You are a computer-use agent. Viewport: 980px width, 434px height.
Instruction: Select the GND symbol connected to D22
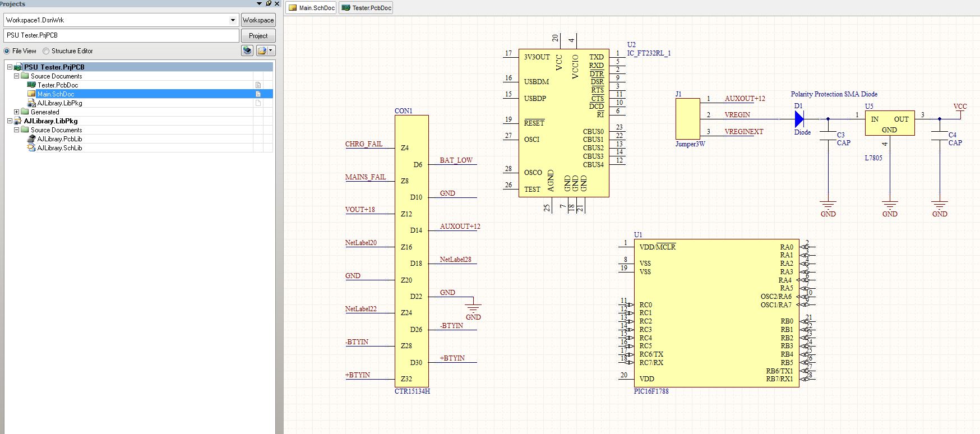[473, 310]
